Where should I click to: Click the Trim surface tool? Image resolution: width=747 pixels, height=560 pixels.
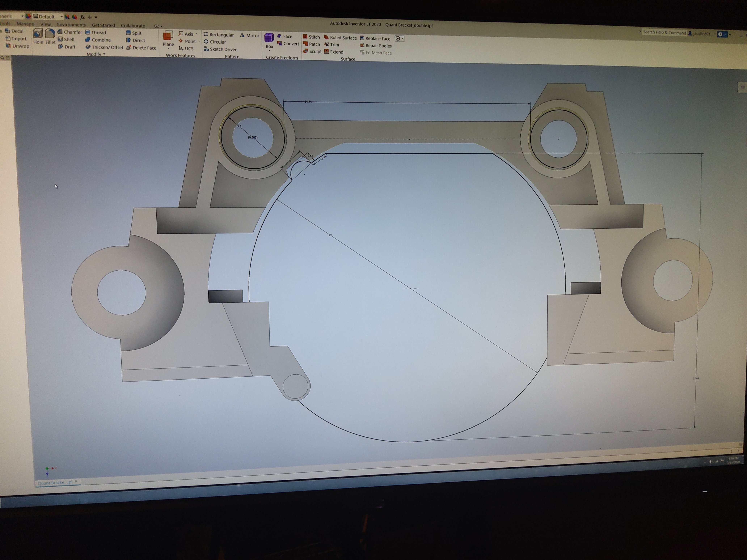(332, 45)
